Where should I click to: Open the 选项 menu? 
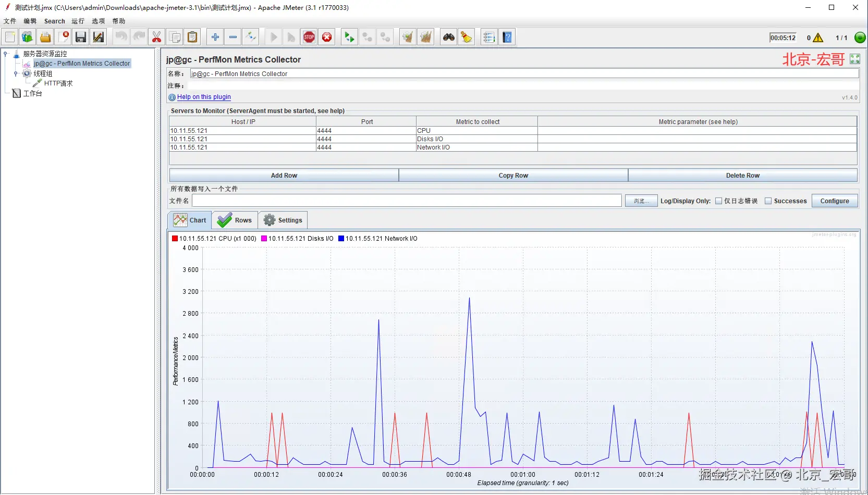(x=99, y=21)
